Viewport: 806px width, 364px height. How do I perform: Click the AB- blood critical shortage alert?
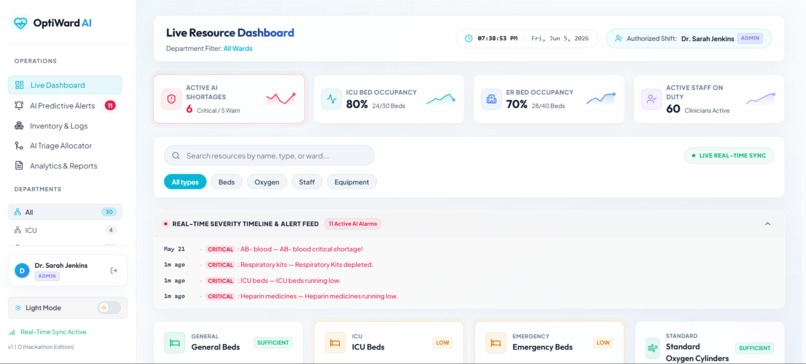[x=284, y=249]
